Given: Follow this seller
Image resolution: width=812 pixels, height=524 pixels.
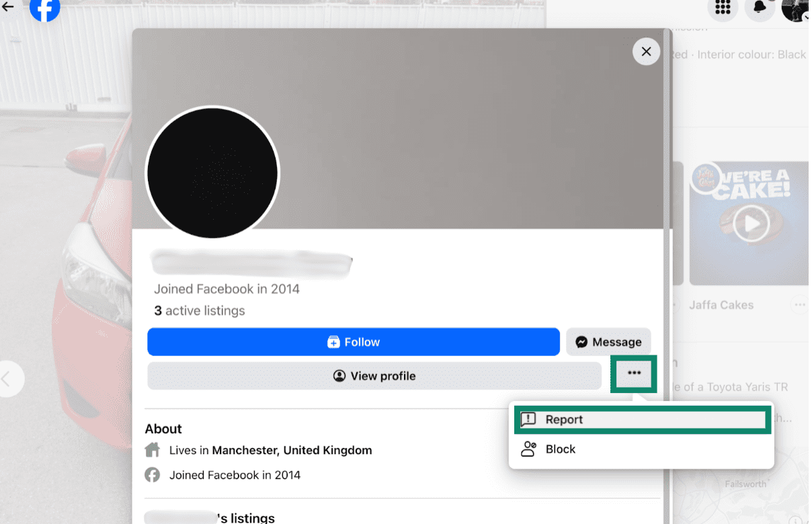Looking at the screenshot, I should click(x=354, y=341).
